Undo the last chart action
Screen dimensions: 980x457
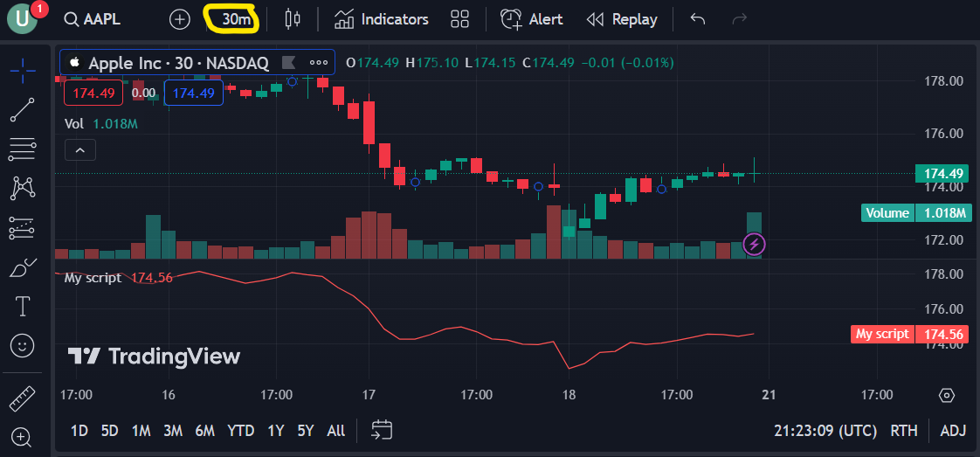click(698, 19)
